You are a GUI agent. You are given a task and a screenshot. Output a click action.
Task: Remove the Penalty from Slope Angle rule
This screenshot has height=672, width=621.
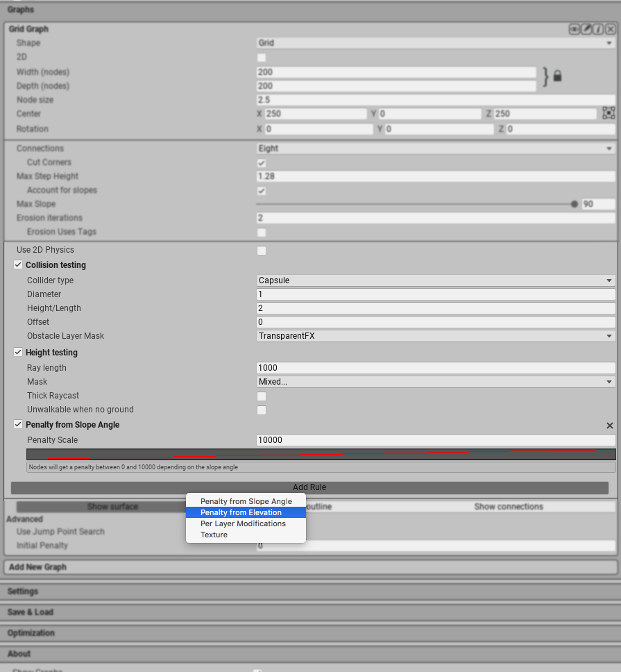pyautogui.click(x=610, y=425)
